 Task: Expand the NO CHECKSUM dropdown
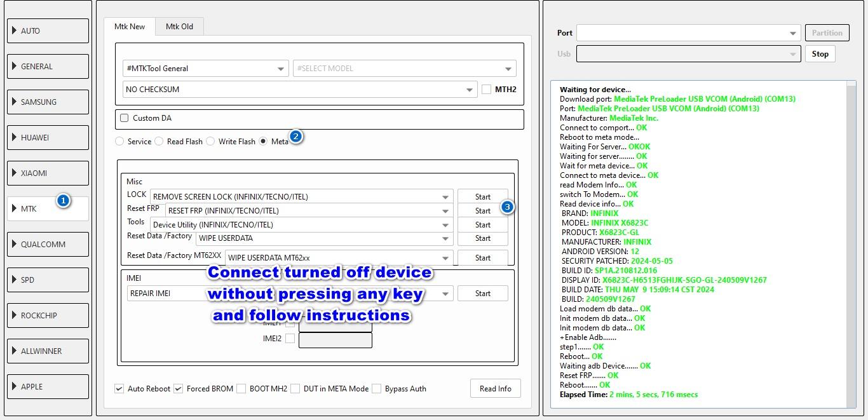(299, 90)
